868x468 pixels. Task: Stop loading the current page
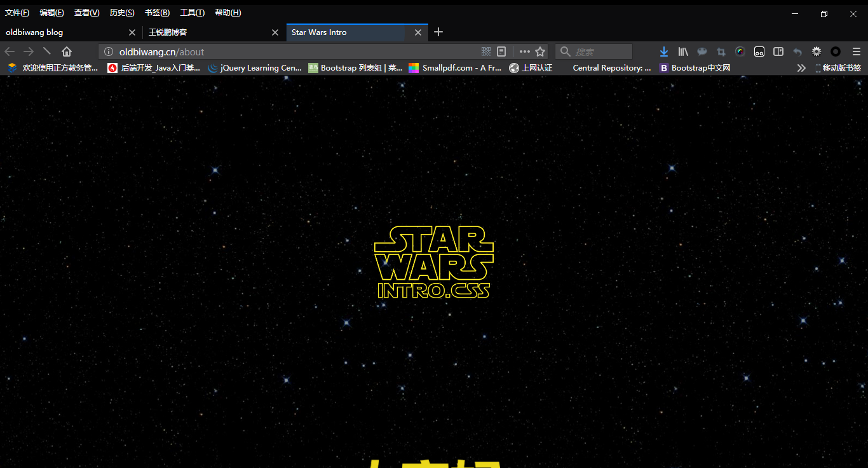pos(47,52)
